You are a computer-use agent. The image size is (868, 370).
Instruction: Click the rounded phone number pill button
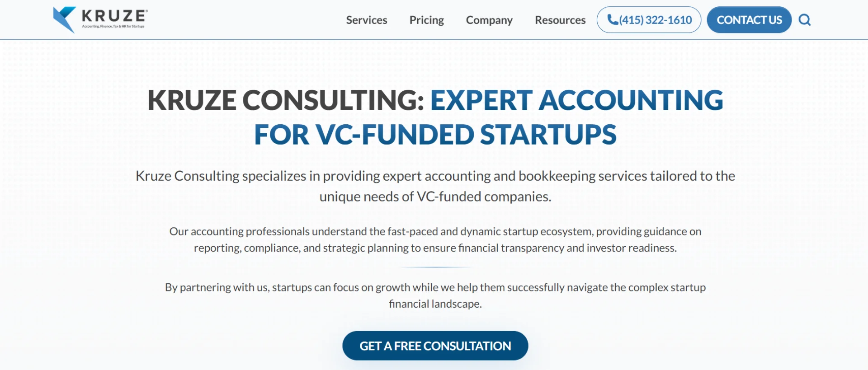pos(648,19)
